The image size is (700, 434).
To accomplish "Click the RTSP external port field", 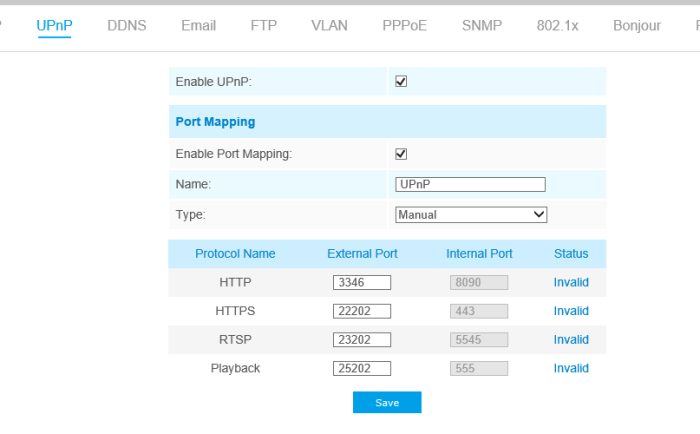I will [362, 339].
